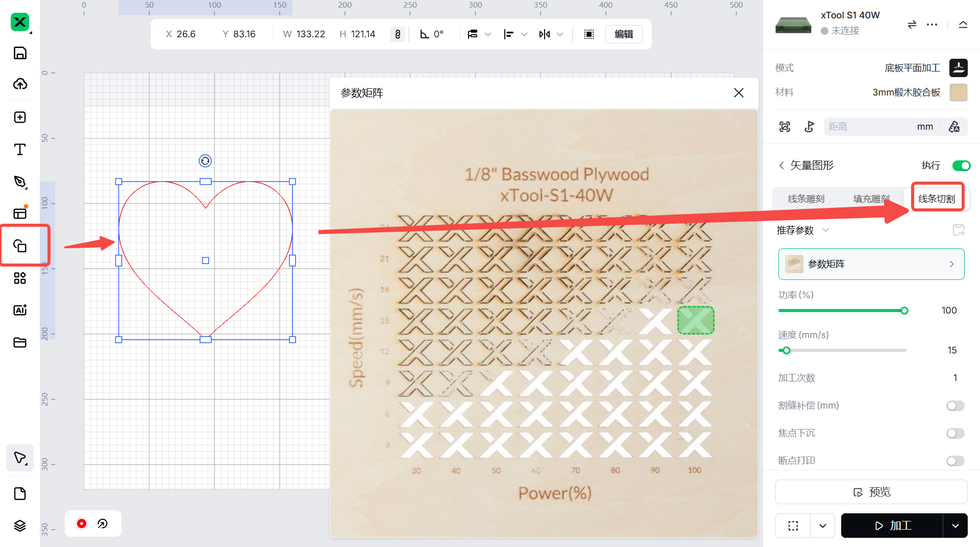Click the lock aspect ratio icon
980x547 pixels.
click(x=398, y=34)
